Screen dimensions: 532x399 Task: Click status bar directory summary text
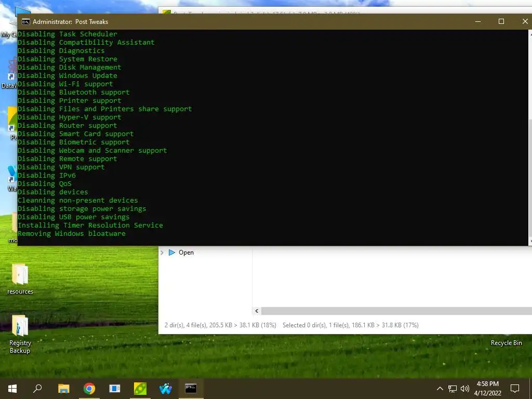(220, 325)
